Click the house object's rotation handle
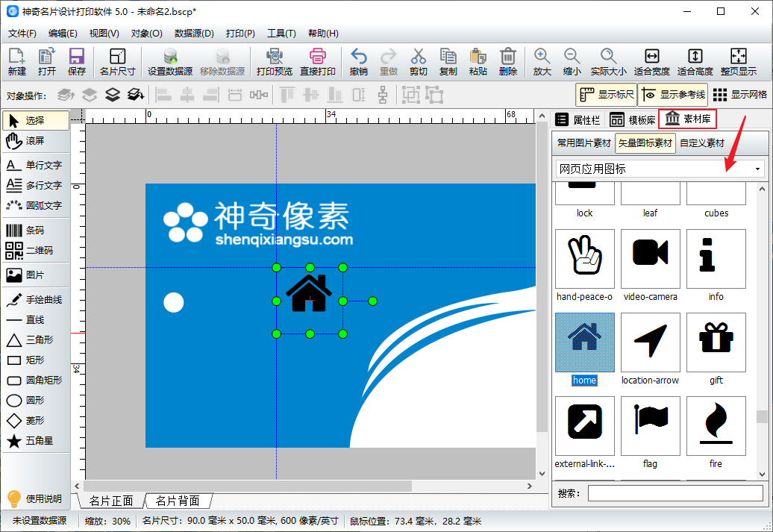The height and width of the screenshot is (532, 773). point(373,301)
